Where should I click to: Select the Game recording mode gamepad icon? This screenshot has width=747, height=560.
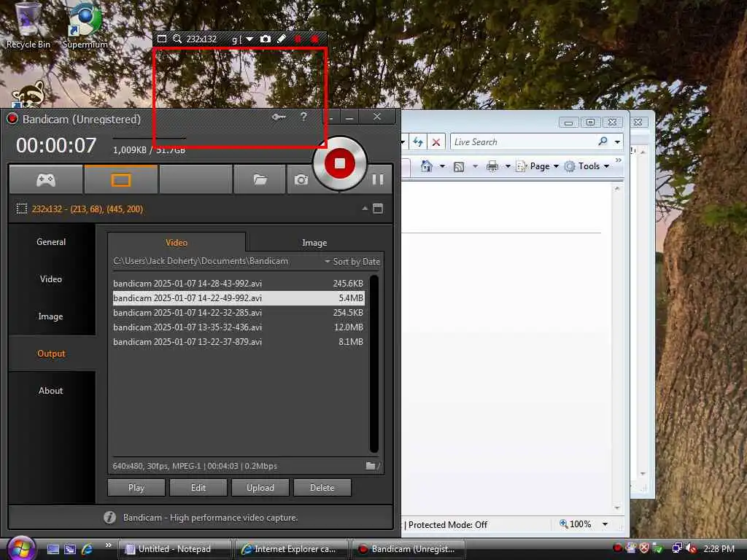(x=46, y=179)
